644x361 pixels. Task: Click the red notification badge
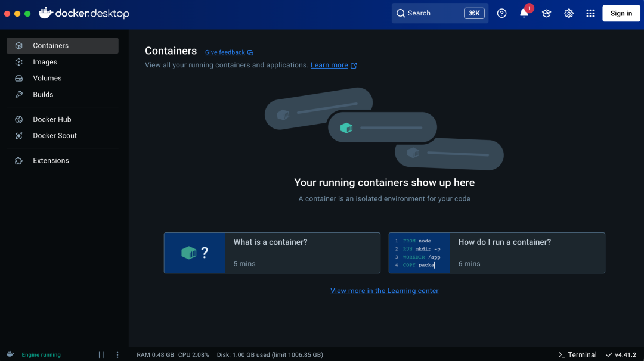(529, 8)
